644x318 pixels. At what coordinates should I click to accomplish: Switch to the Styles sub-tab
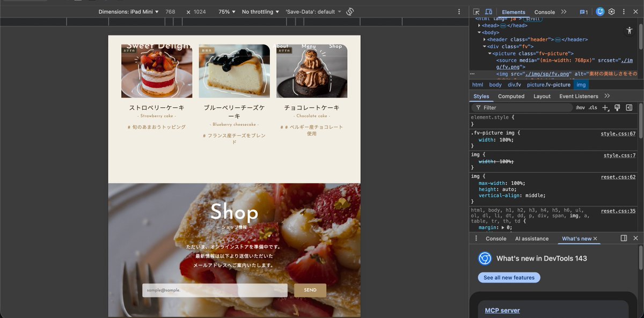coord(481,96)
